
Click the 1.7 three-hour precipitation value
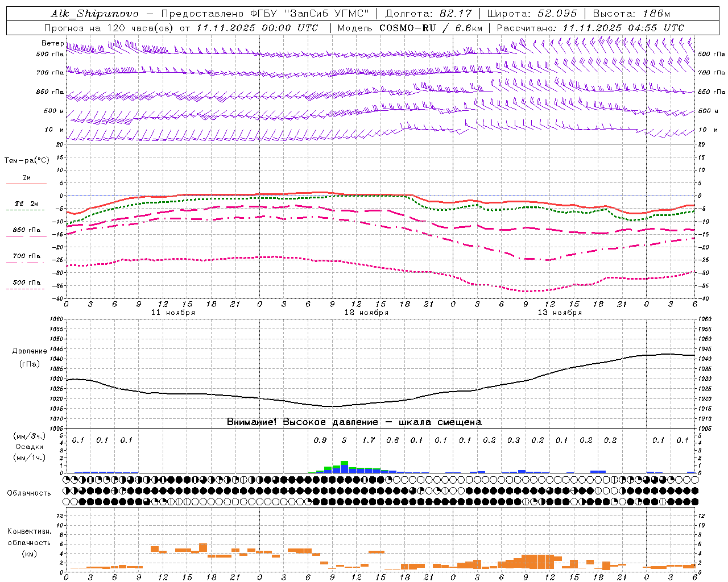coord(369,440)
